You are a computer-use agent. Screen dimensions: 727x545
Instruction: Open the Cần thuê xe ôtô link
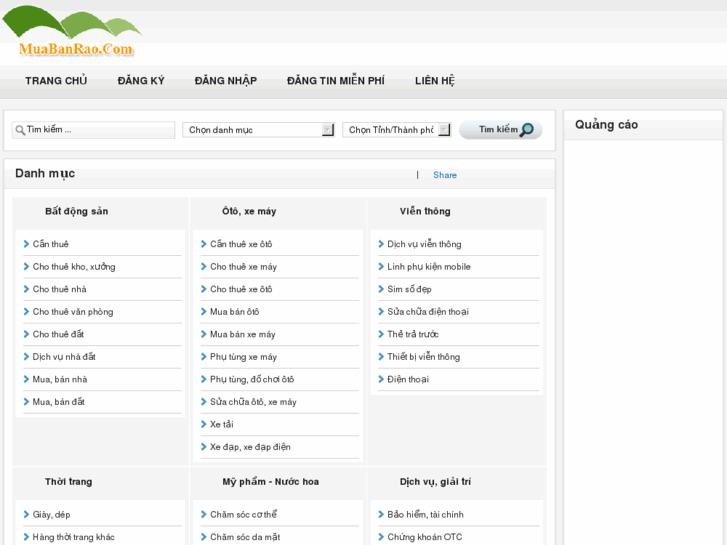coord(241,244)
